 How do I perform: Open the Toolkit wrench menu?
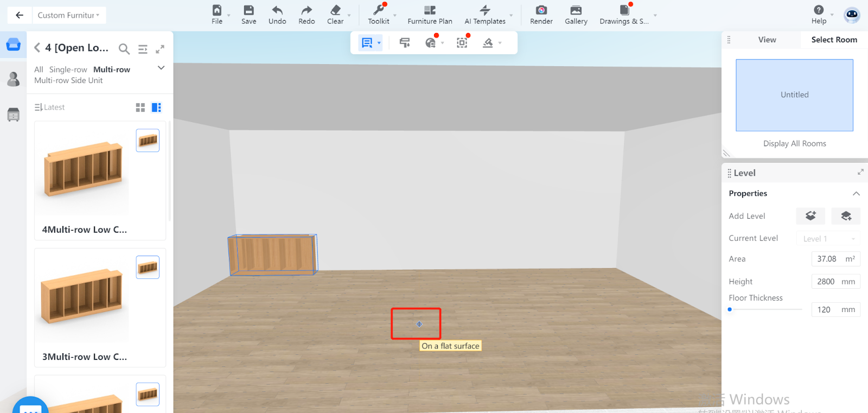click(379, 15)
